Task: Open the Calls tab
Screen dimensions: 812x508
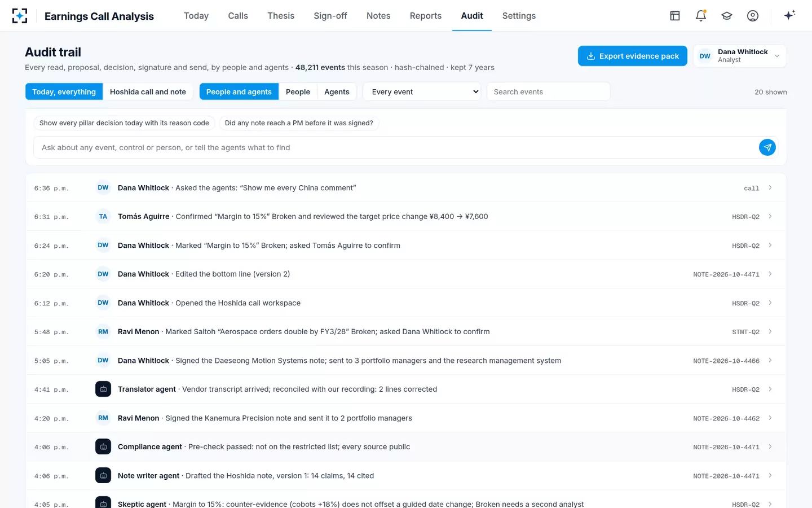Action: coord(238,16)
